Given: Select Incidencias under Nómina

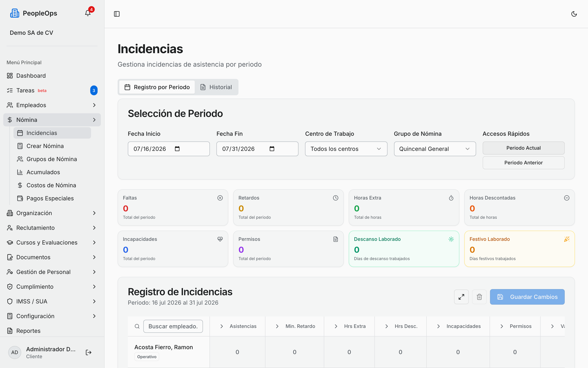Looking at the screenshot, I should [x=52, y=133].
